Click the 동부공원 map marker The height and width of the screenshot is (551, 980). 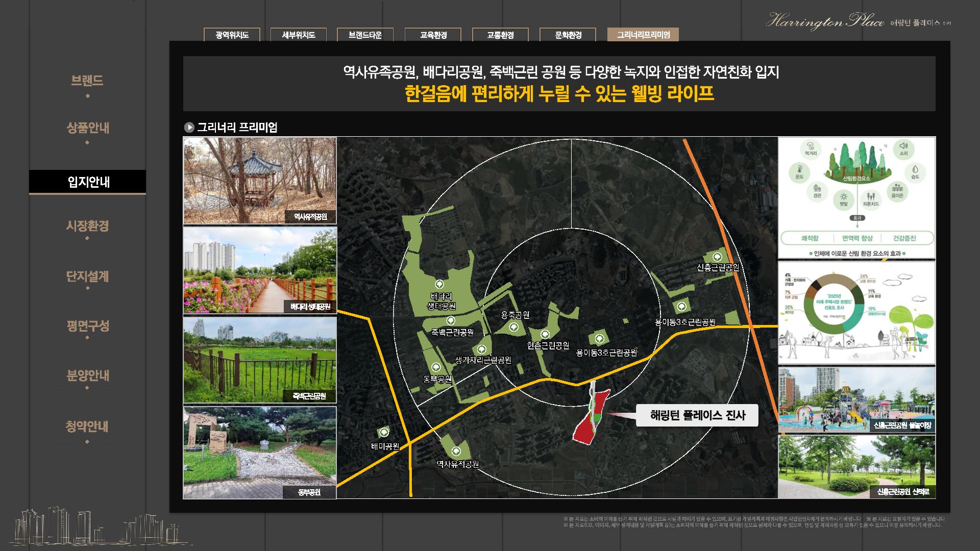(x=436, y=367)
